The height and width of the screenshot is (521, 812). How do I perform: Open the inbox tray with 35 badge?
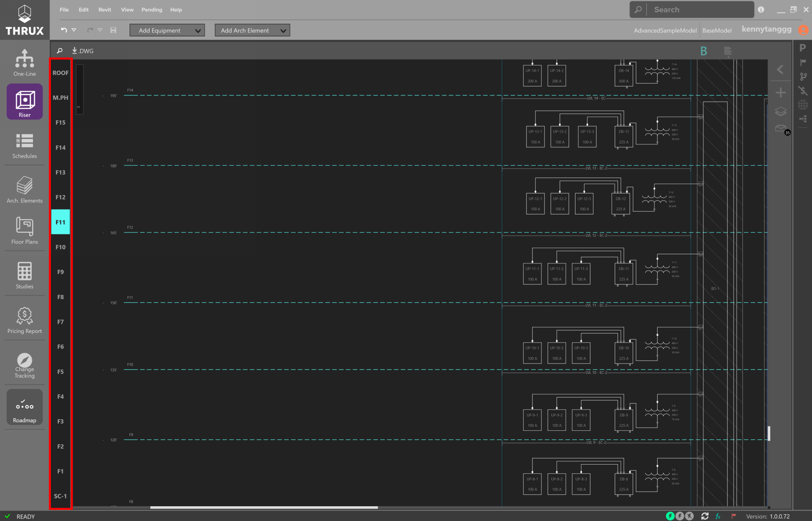point(781,128)
